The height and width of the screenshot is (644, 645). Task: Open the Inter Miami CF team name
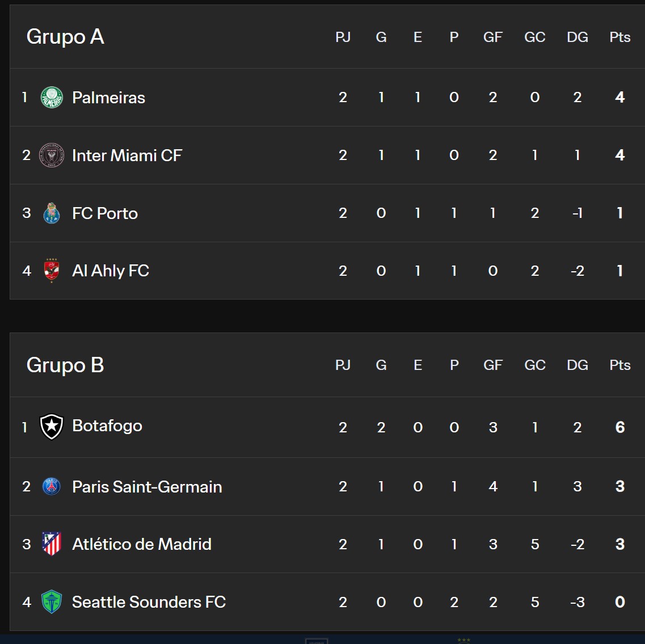pyautogui.click(x=127, y=155)
